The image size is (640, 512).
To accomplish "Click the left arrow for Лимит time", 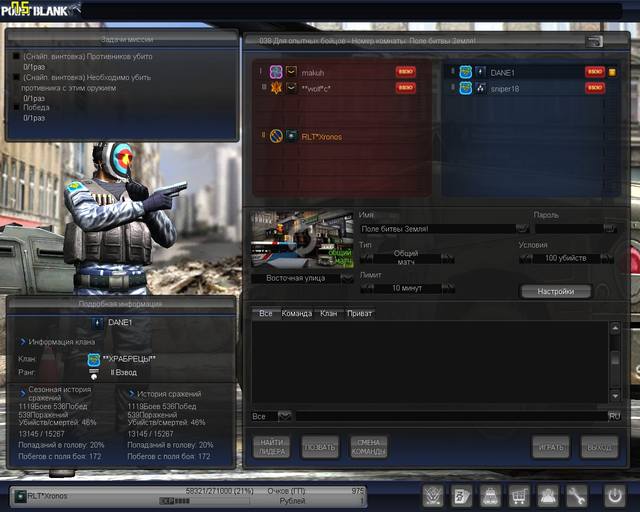I will tap(367, 288).
